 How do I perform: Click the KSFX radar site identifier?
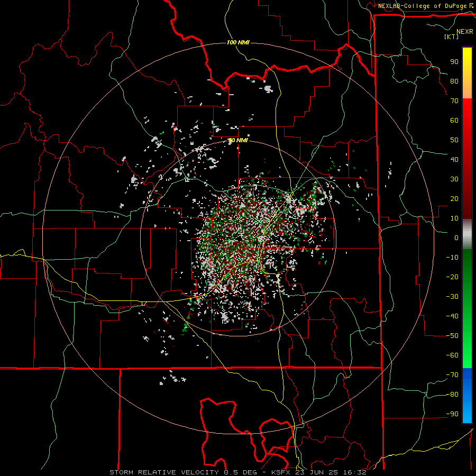coord(281,472)
